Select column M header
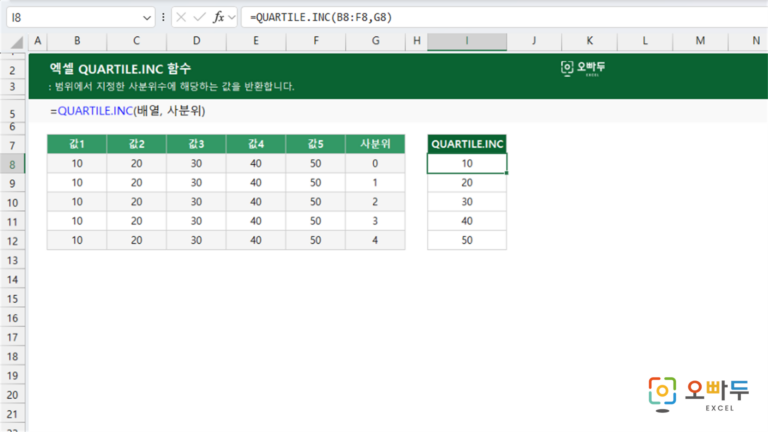 click(700, 41)
